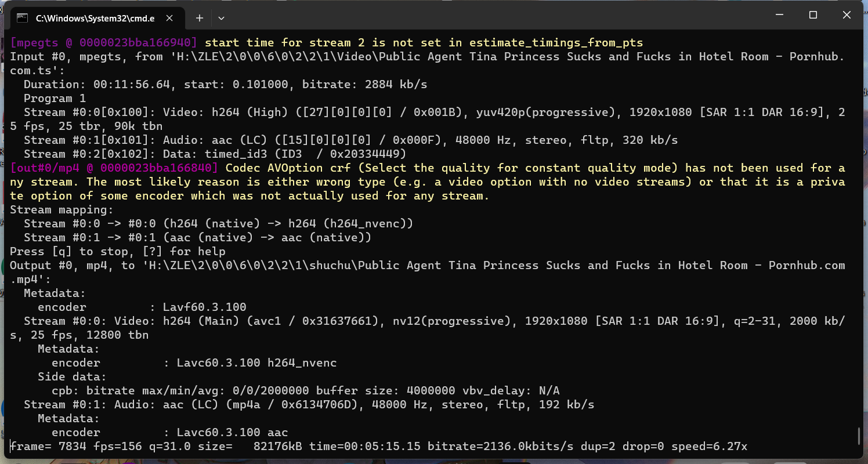Open the new tab profile dropdown chevron
The image size is (868, 464).
(x=221, y=18)
